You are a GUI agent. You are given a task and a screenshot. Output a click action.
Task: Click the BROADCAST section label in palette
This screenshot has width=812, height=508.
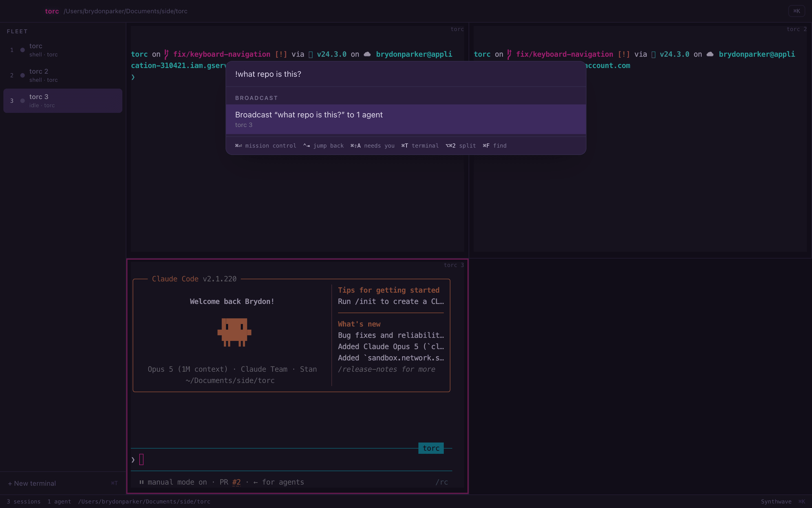[x=256, y=98]
